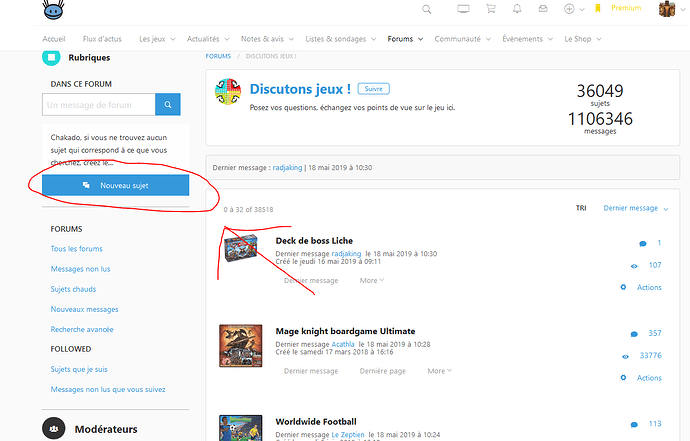Open Acathla user profile

[343, 344]
